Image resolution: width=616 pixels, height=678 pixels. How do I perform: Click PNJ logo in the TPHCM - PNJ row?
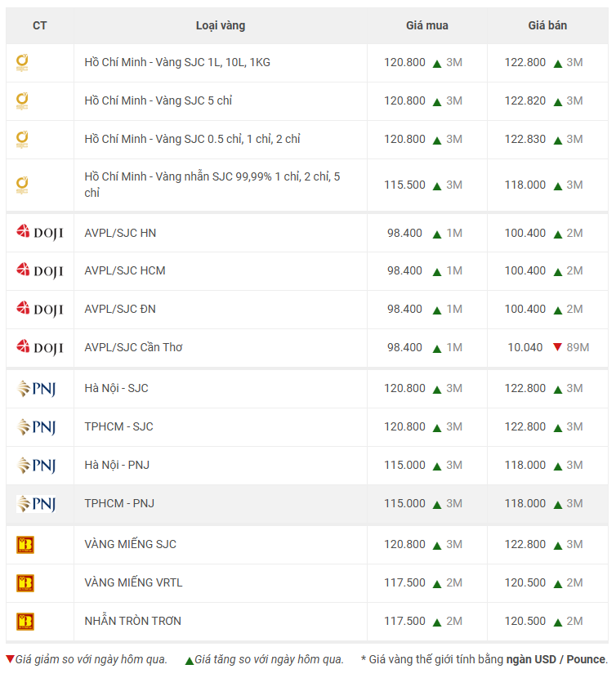36,504
